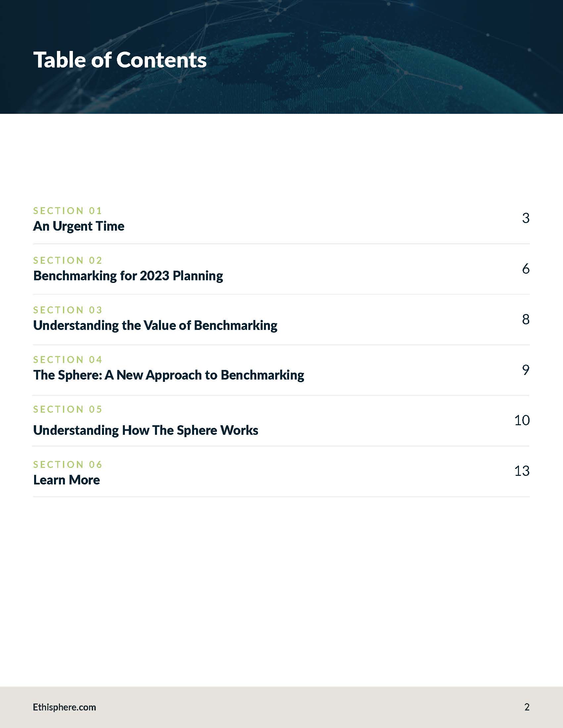The image size is (563, 728).
Task: Click the 'SECTION 06' label
Action: [x=67, y=465]
